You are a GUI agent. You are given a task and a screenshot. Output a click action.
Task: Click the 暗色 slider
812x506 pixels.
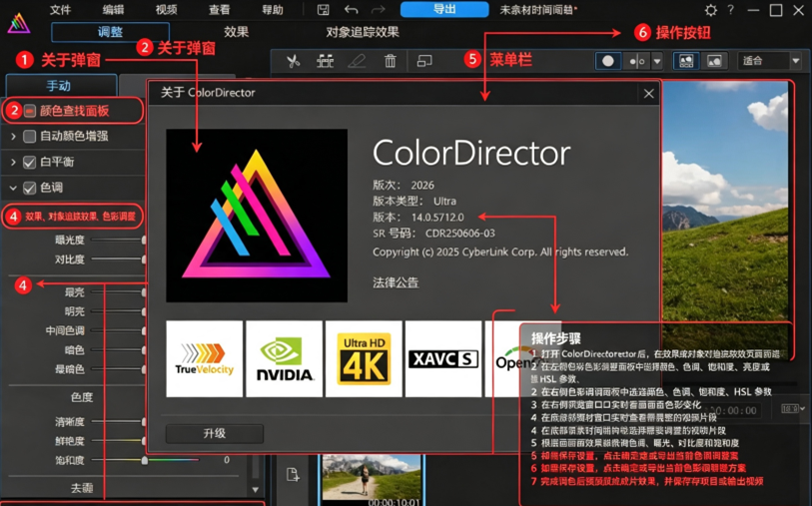pyautogui.click(x=118, y=350)
